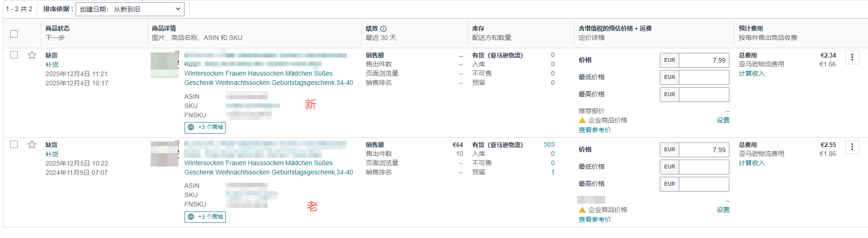868x238 pixels.
Task: Open the first listing's product thumbnail
Action: 164,64
